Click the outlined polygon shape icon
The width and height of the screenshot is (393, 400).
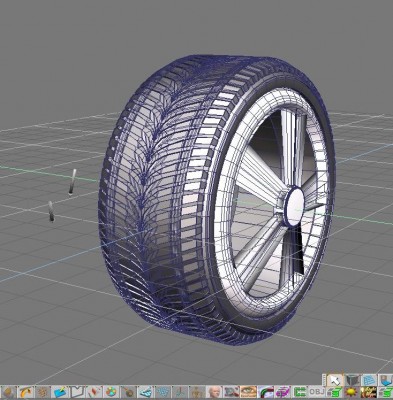(x=77, y=392)
